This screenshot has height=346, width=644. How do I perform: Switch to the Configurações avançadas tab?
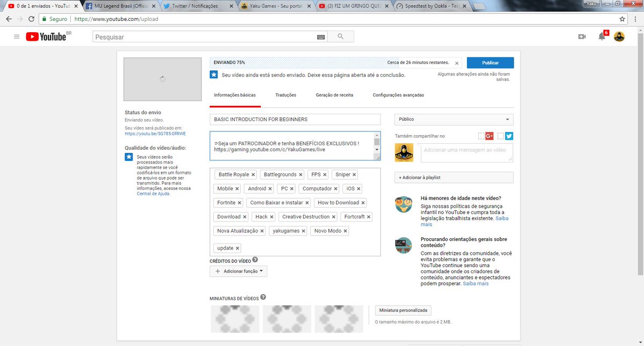coord(398,95)
